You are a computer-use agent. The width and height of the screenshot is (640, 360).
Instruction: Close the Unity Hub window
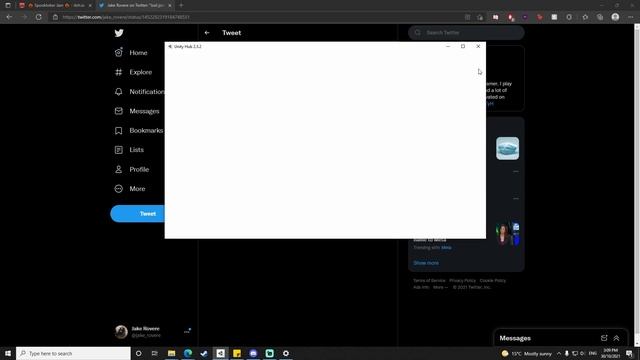pos(478,47)
